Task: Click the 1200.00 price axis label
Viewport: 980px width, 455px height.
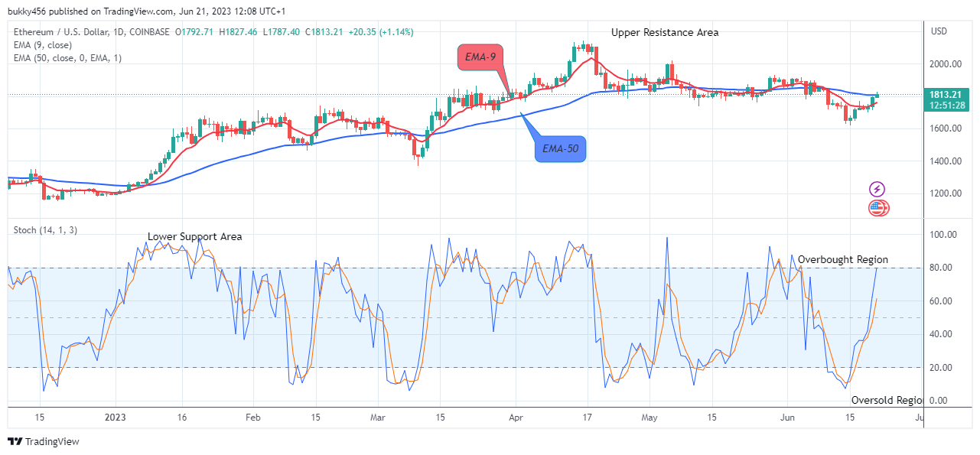Action: coord(946,193)
